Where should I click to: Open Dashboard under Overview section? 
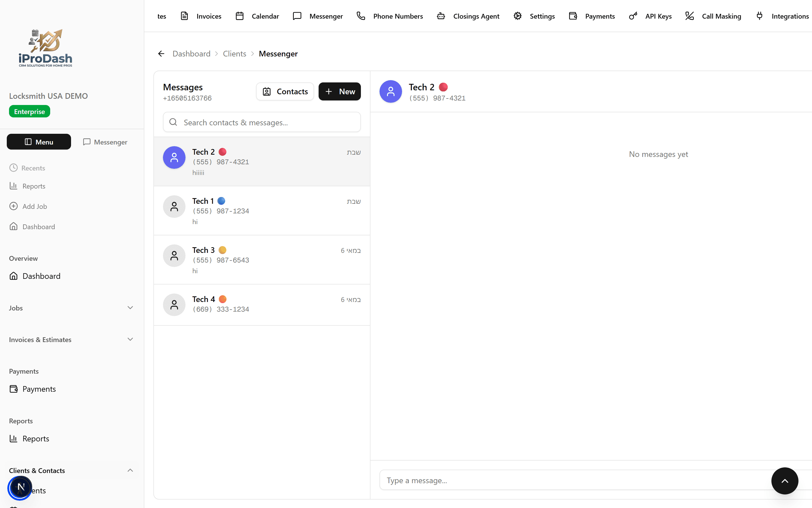pos(35,276)
